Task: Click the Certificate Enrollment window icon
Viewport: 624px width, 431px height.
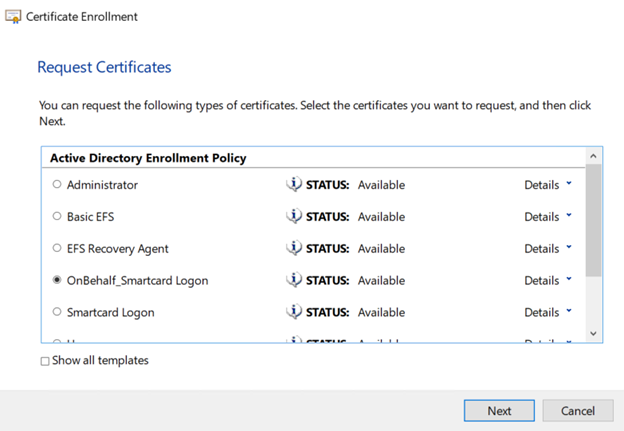Action: point(13,17)
